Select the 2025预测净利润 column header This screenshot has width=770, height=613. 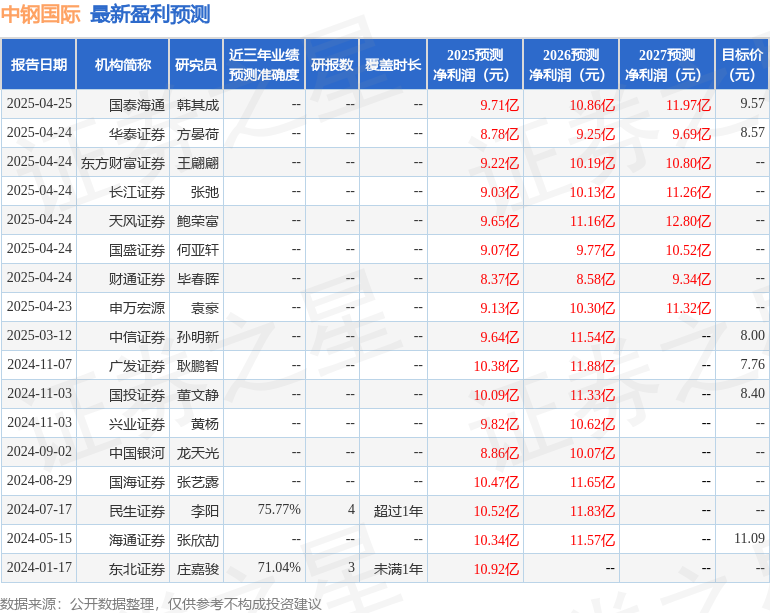[475, 64]
